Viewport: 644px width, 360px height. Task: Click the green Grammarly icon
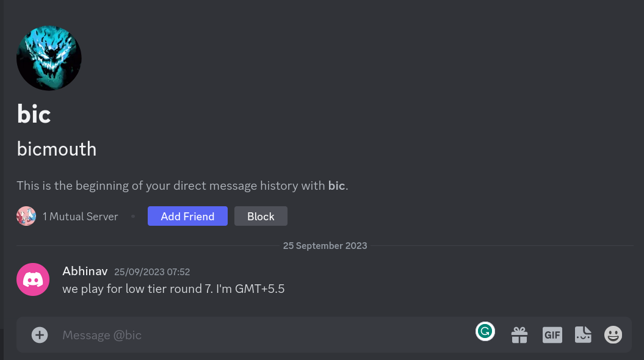click(x=485, y=331)
